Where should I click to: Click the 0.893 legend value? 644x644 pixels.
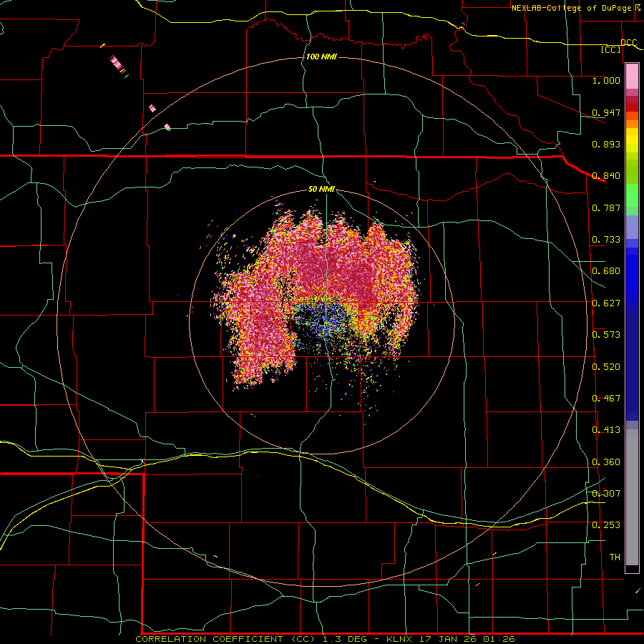606,144
